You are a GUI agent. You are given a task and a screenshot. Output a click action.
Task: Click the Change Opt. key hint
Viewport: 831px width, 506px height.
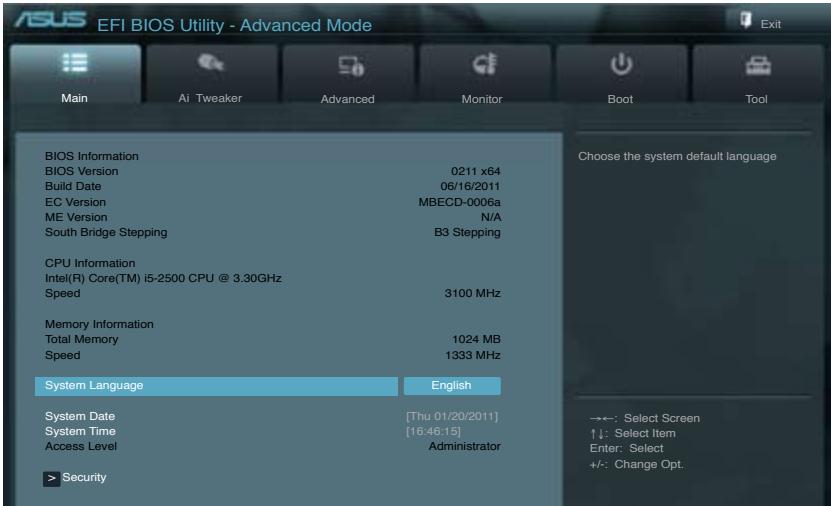[636, 464]
